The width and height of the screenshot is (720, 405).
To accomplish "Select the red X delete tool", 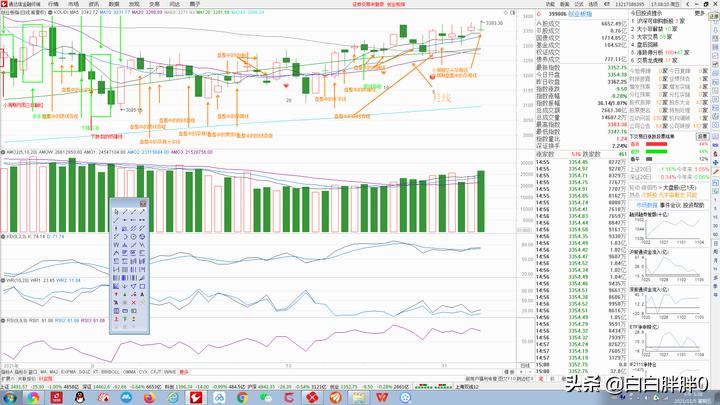I will [133, 303].
